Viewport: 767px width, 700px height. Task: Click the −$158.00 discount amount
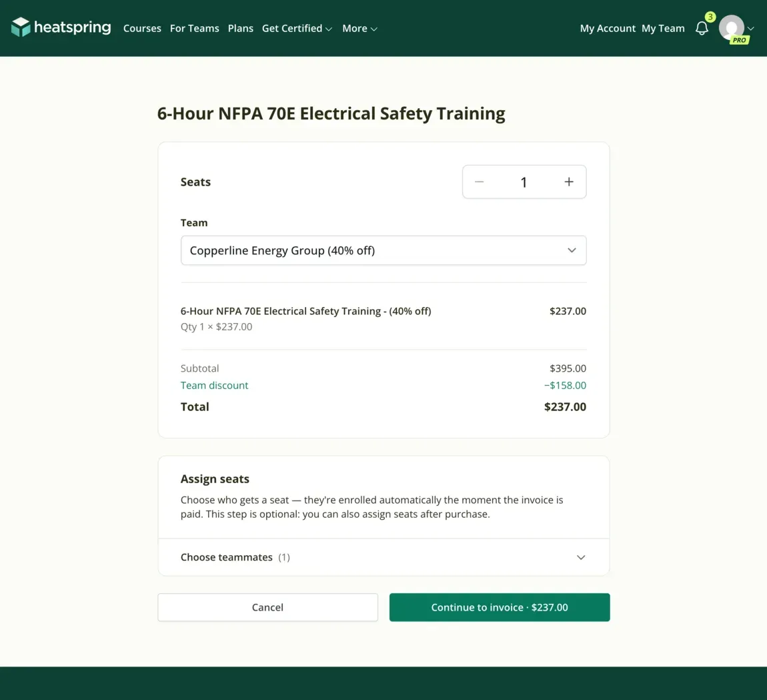click(x=565, y=385)
